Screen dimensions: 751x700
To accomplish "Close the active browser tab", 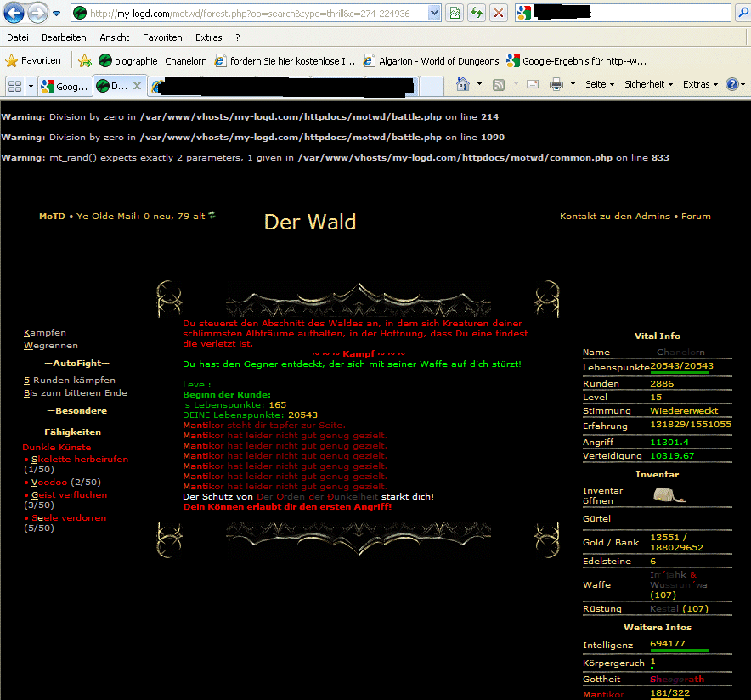I will [138, 86].
